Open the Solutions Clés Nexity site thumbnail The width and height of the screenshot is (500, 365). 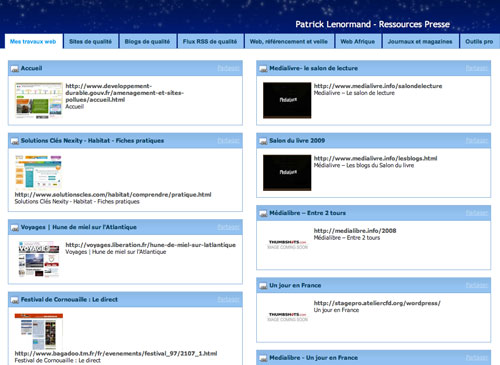pos(38,172)
